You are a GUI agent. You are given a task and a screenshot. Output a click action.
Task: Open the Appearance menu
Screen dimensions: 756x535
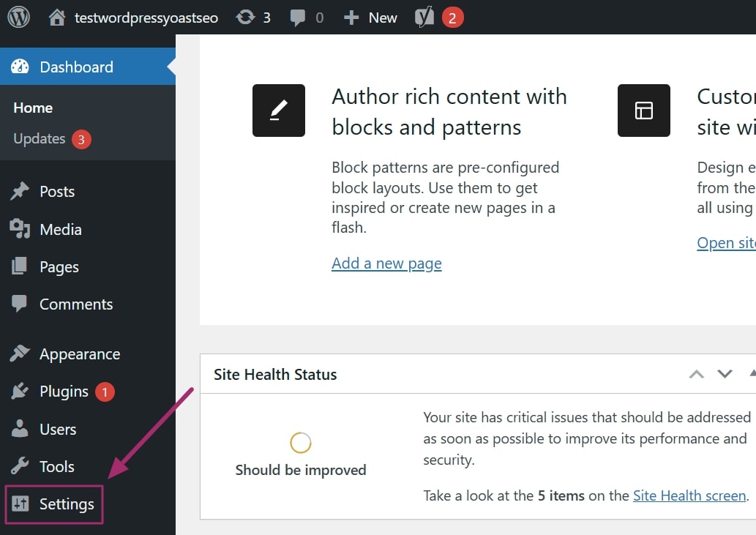coord(79,354)
